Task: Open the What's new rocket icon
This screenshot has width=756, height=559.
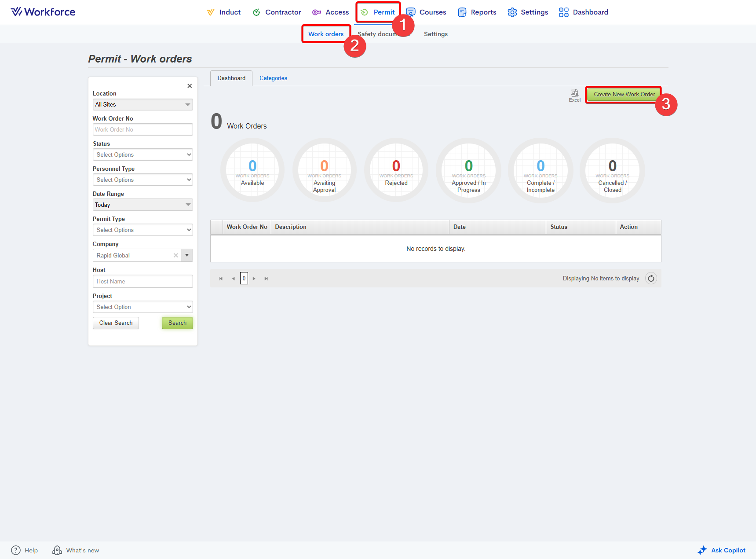Action: pos(57,550)
